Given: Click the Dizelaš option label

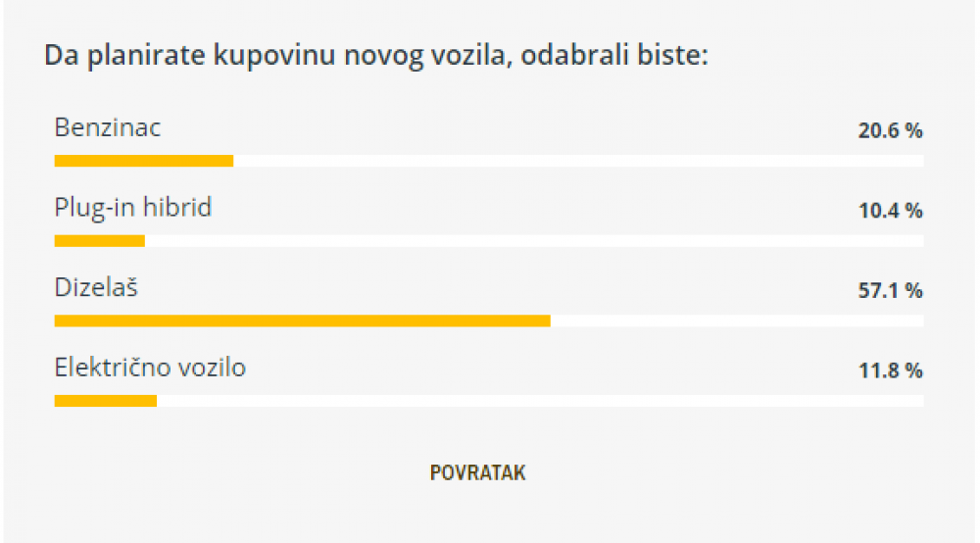Looking at the screenshot, I should tap(96, 287).
